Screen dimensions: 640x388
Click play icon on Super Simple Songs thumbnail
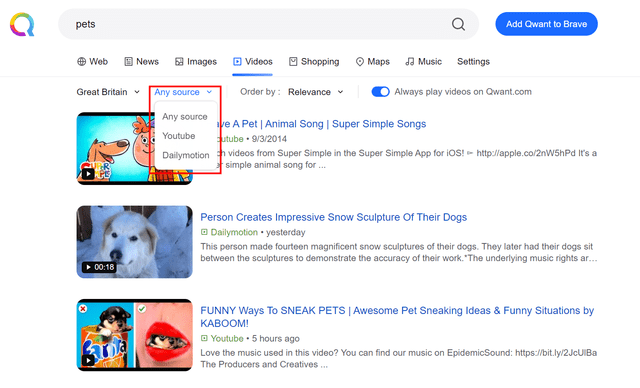point(88,174)
